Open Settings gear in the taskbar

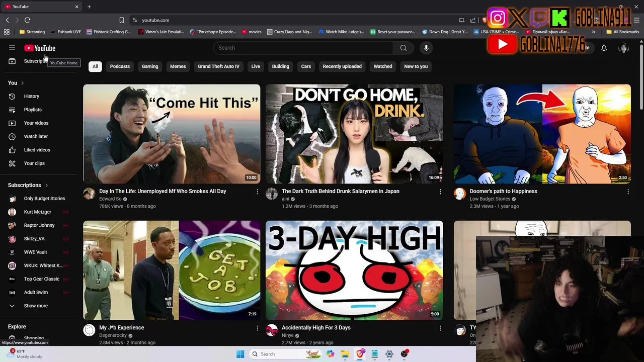[389, 354]
